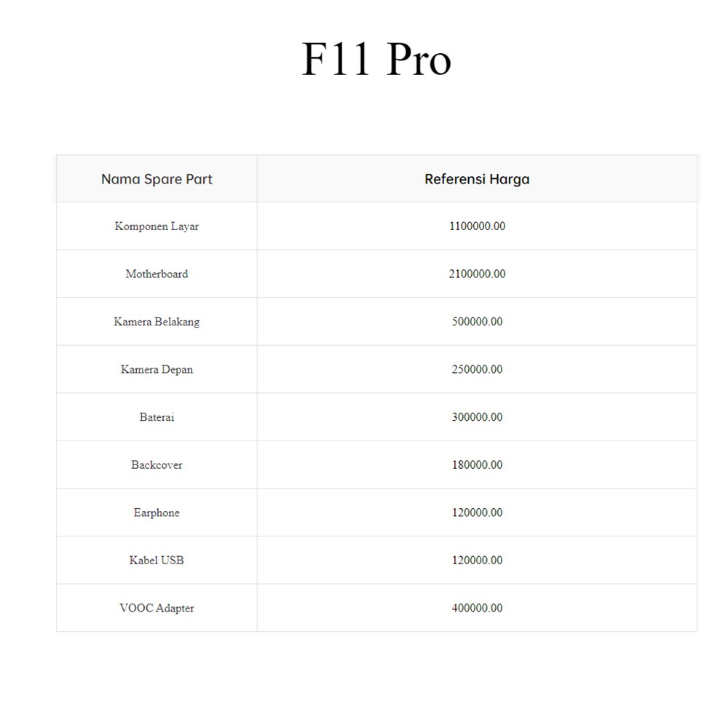Click the Backcover part name

[157, 465]
